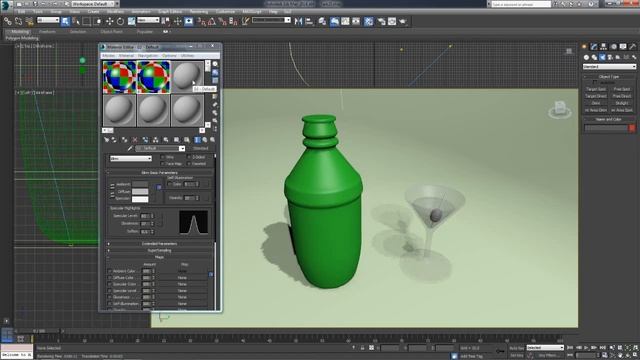Click the Mirror tool in main toolbar
Screen dimensions: 640x360
click(298, 21)
